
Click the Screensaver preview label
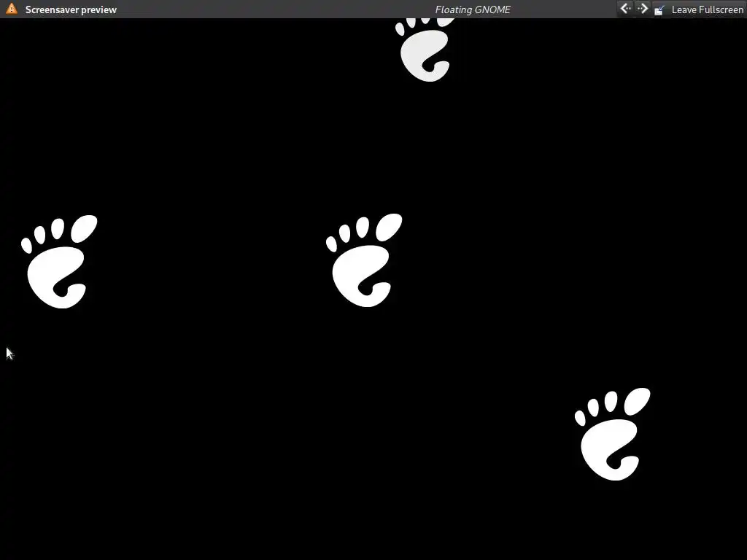coord(71,9)
